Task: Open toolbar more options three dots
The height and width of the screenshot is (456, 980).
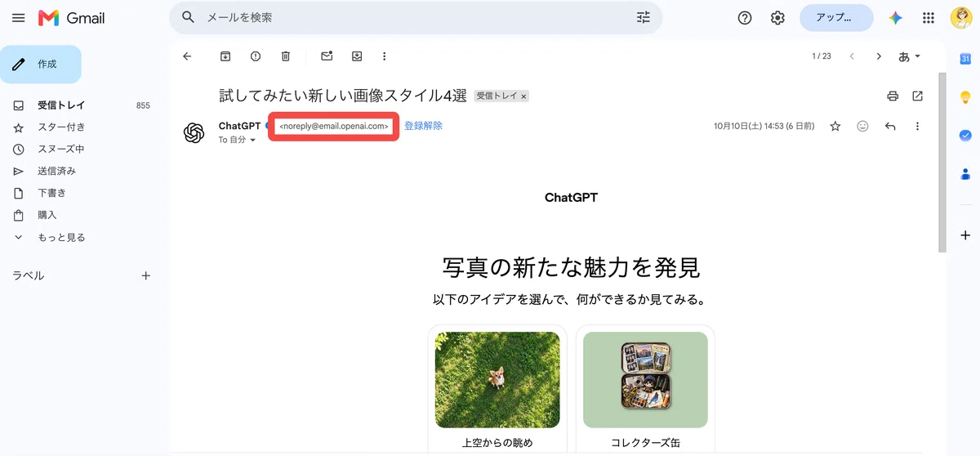Action: [385, 56]
